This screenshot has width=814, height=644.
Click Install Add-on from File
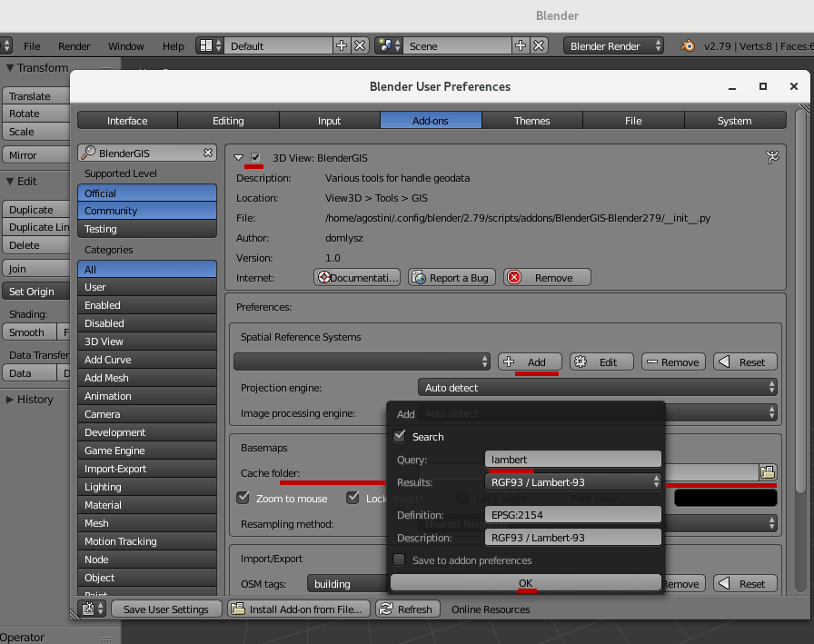299,609
